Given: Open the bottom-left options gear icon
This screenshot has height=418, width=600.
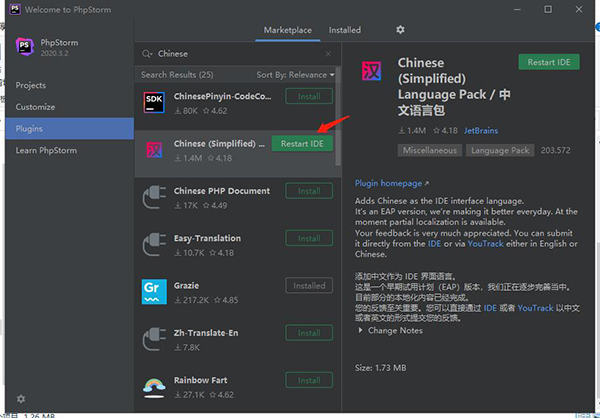Looking at the screenshot, I should pos(21,399).
